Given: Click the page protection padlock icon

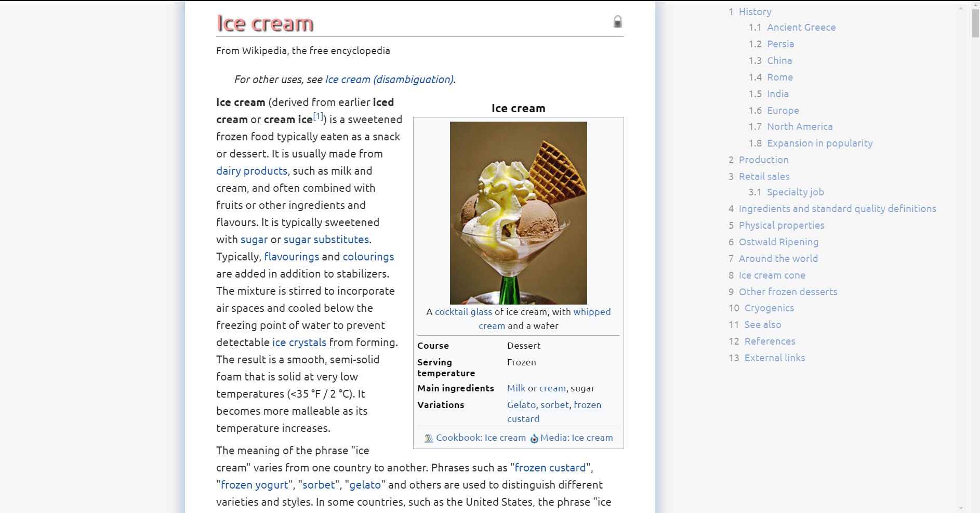Looking at the screenshot, I should coord(617,22).
